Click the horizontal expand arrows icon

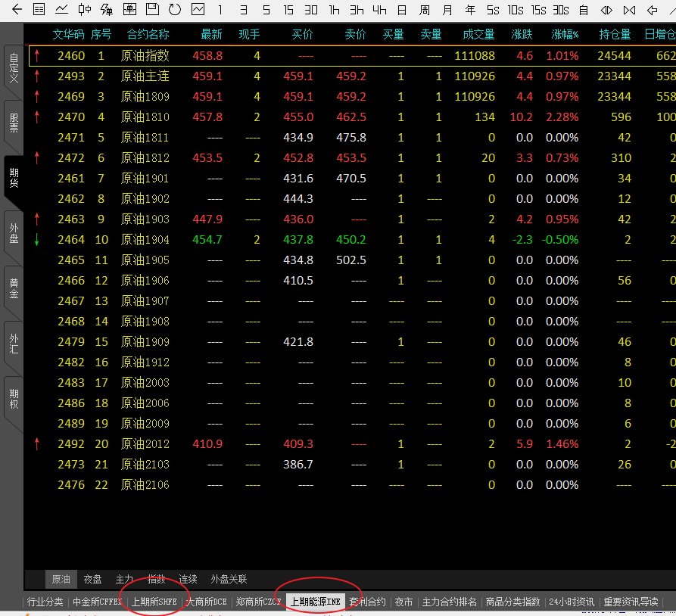coord(606,10)
